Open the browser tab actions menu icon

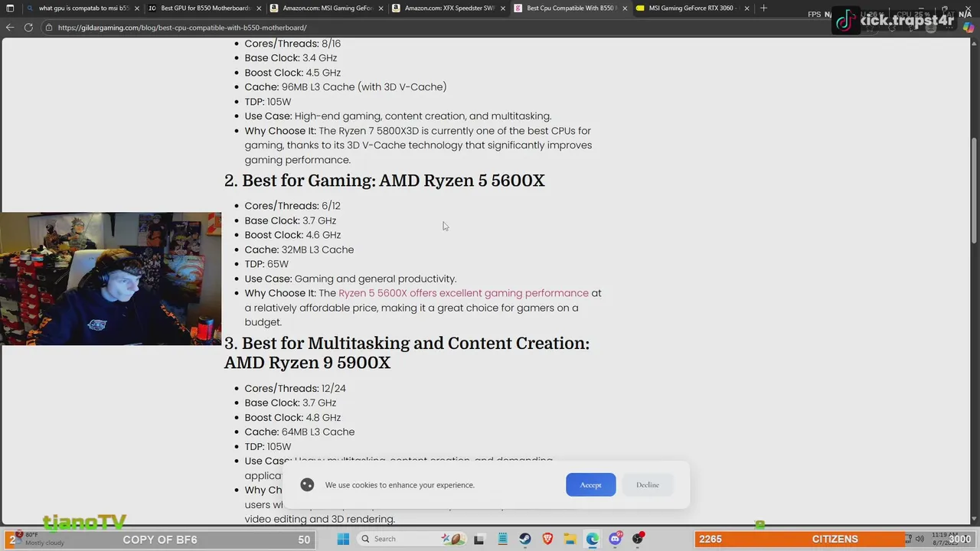tap(10, 8)
